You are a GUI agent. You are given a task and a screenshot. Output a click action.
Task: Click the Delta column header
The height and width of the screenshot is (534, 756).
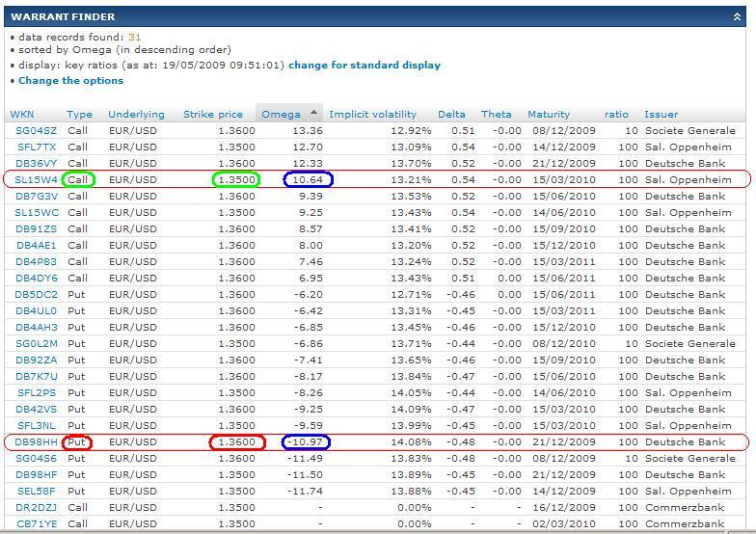[x=451, y=115]
